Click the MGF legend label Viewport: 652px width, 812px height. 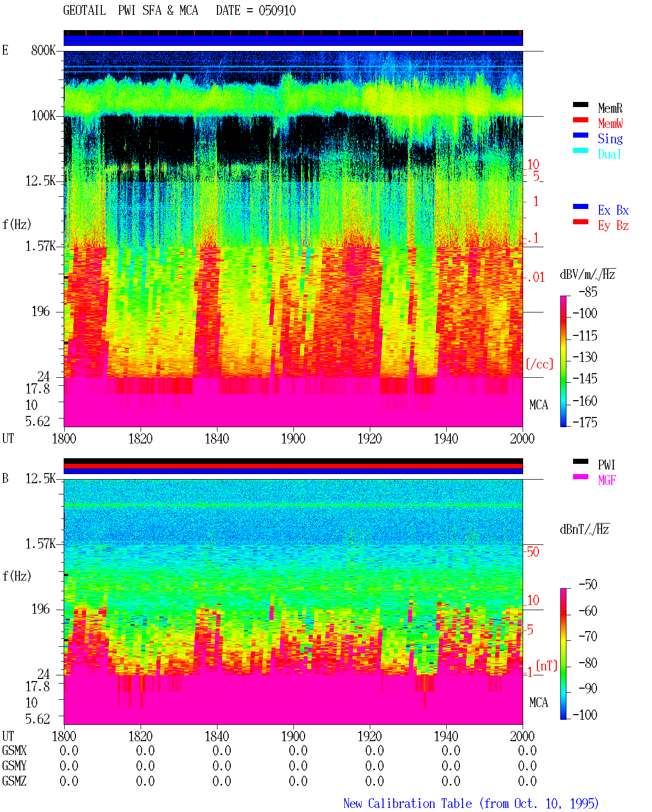(x=607, y=480)
